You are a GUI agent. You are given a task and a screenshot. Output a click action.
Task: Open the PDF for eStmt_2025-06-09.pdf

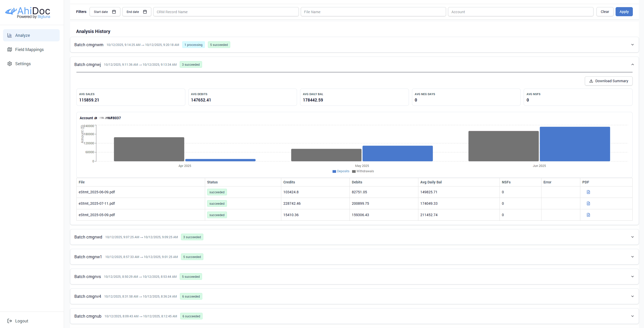pyautogui.click(x=588, y=192)
